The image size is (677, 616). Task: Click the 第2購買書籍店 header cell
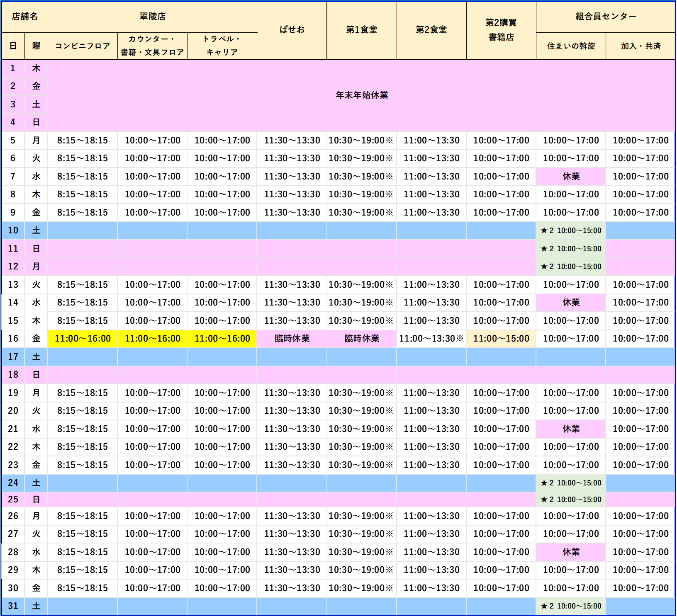point(501,30)
